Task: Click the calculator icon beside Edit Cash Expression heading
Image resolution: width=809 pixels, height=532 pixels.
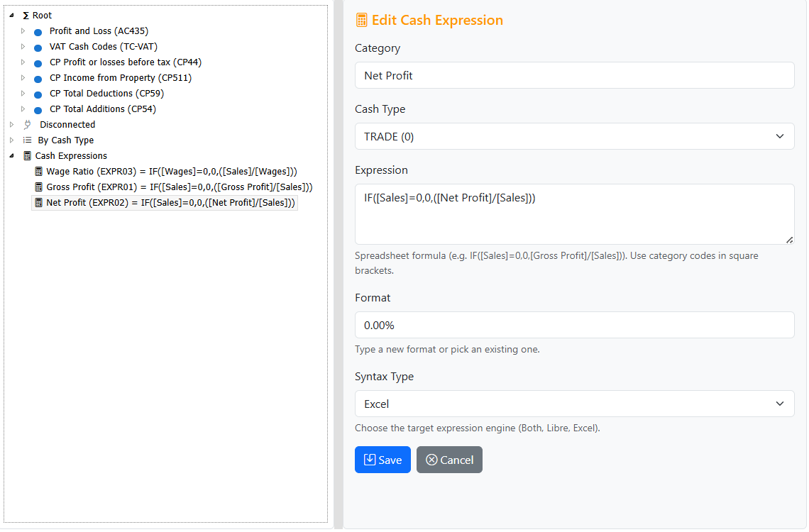Action: coord(361,20)
